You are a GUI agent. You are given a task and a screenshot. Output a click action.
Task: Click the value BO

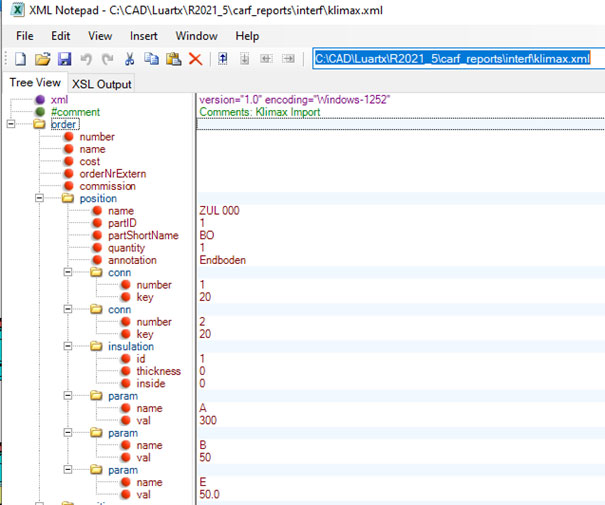tap(207, 235)
